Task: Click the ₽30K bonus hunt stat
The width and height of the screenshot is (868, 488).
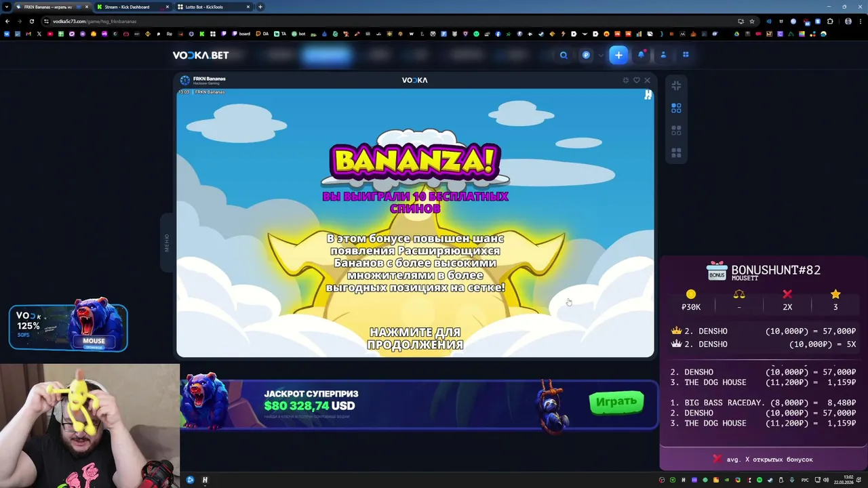Action: [691, 300]
